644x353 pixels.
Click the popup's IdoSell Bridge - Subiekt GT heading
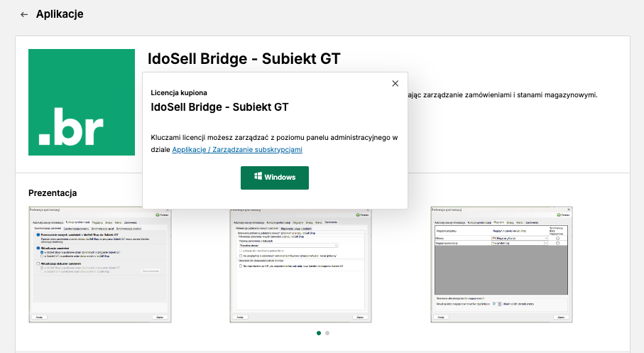tap(219, 107)
